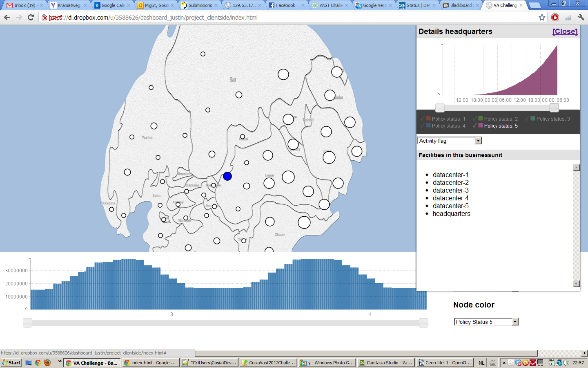Click the Show Desktop quick launch icon
Viewport: 588px width, 368px height.
(x=28, y=363)
